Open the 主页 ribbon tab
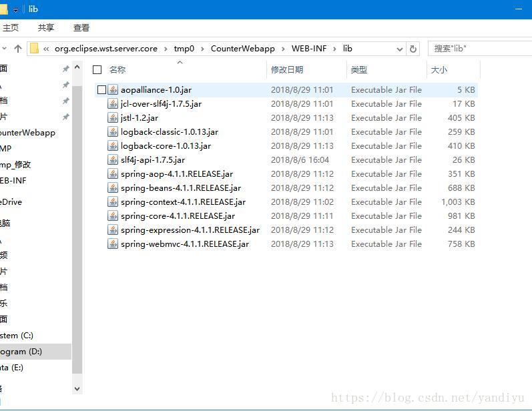532x411 pixels. [x=10, y=28]
